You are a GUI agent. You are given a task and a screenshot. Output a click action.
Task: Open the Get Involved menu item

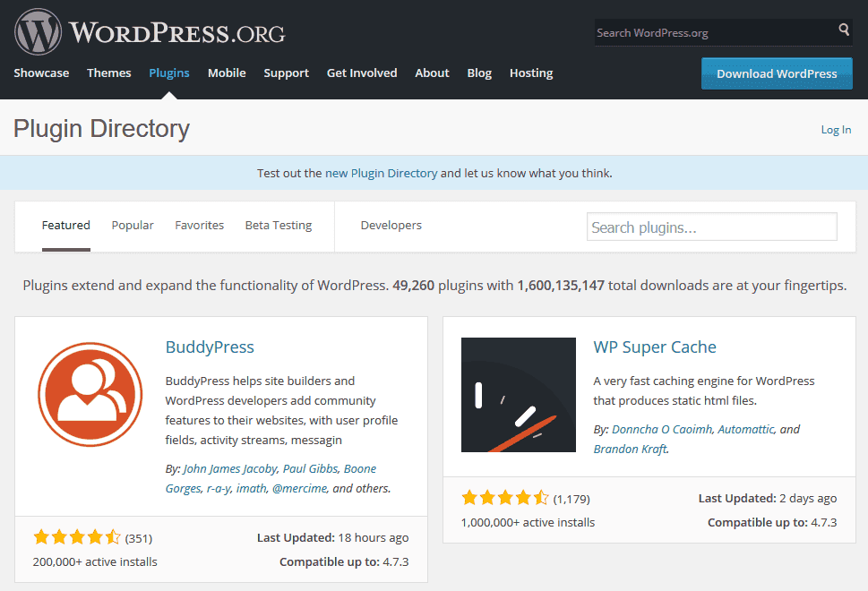pyautogui.click(x=362, y=73)
